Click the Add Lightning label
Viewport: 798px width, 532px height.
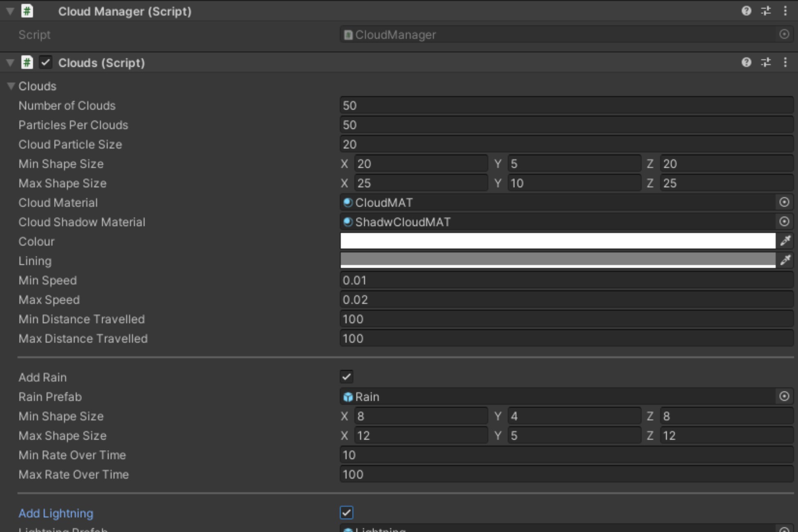pos(56,513)
